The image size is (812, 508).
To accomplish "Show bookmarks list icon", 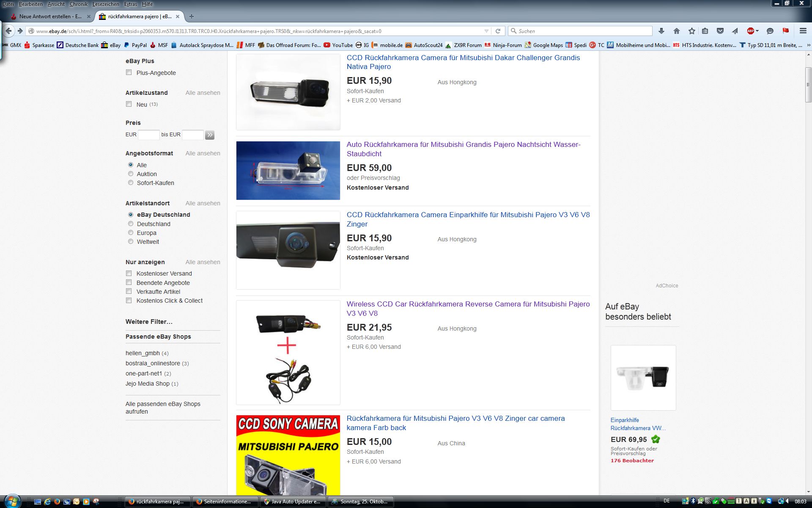I will pos(705,31).
